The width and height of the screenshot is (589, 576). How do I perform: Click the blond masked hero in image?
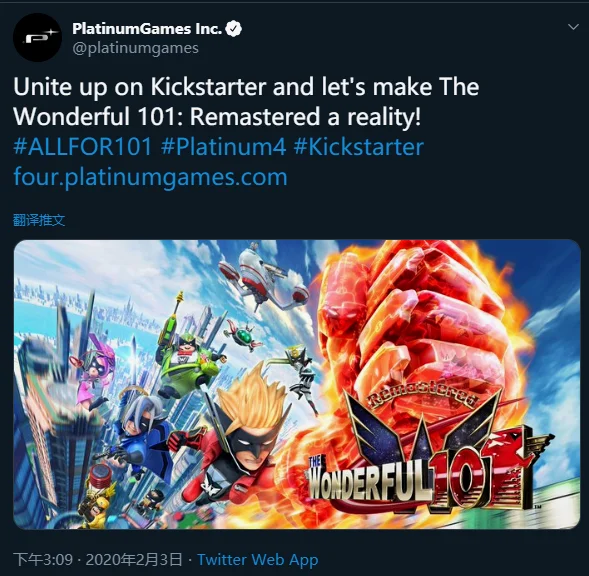coord(240,432)
